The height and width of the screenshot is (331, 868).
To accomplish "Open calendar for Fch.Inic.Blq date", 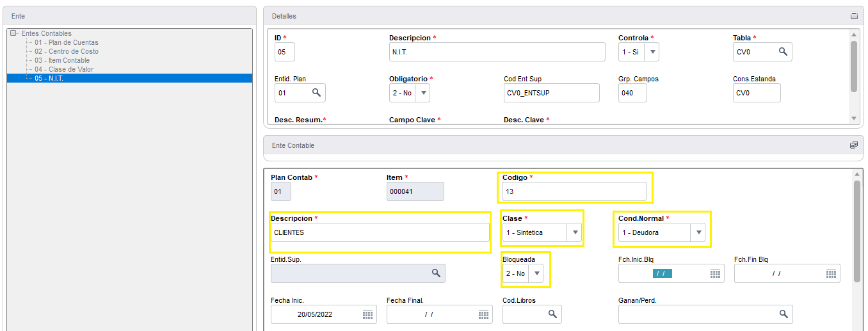I will (x=716, y=274).
